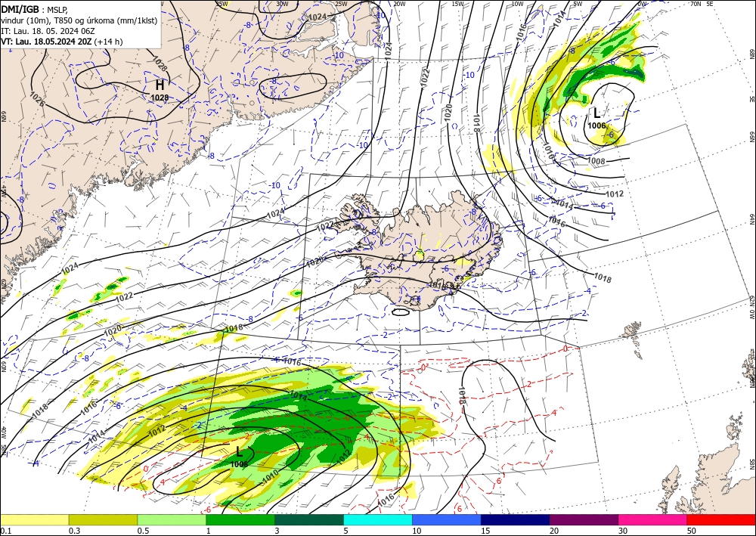Click the '30W' longitude label
The width and height of the screenshot is (756, 536).
pos(282,3)
